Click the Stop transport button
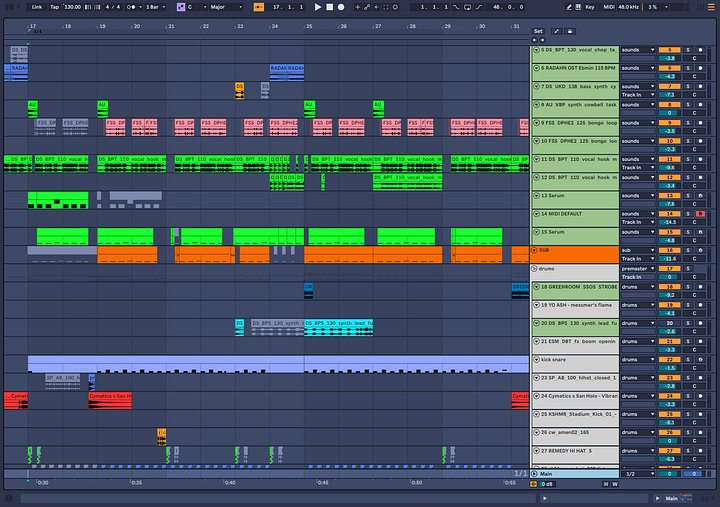The width and height of the screenshot is (720, 507). point(329,7)
